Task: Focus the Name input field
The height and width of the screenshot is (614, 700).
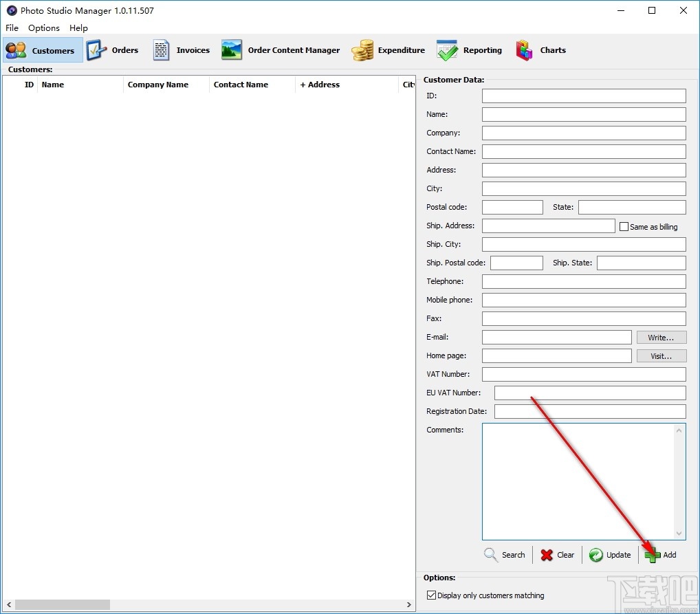Action: point(584,114)
